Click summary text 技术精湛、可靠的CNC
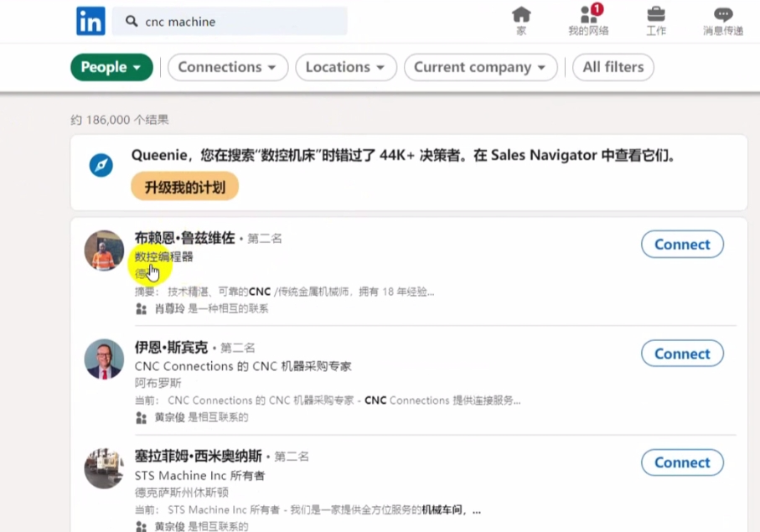Image resolution: width=760 pixels, height=532 pixels. click(219, 292)
